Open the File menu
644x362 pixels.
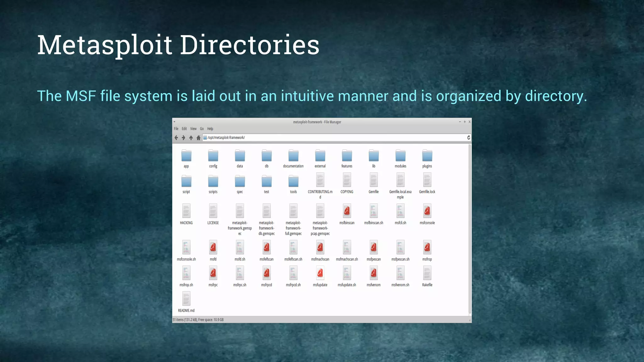[176, 129]
